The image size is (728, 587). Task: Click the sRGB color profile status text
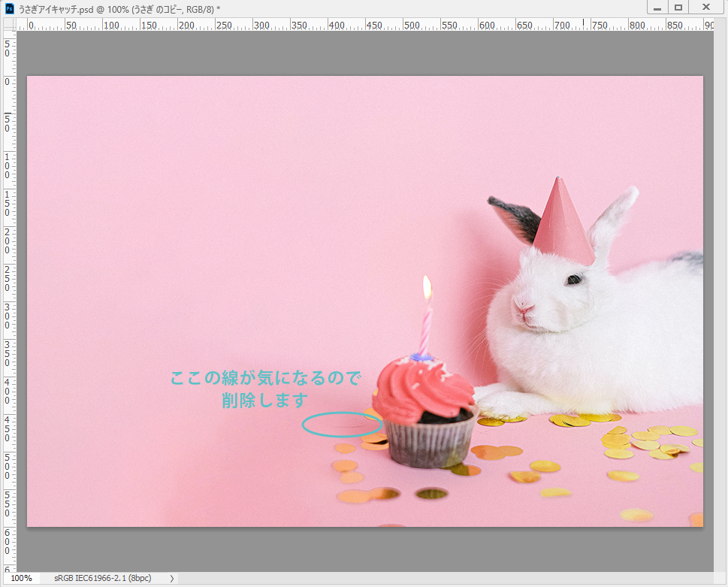click(102, 578)
